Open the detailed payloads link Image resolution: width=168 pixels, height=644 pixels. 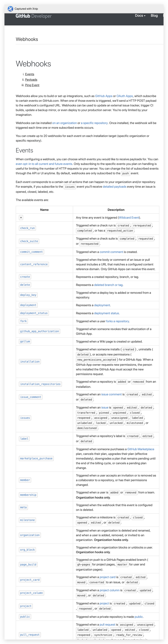point(114,187)
